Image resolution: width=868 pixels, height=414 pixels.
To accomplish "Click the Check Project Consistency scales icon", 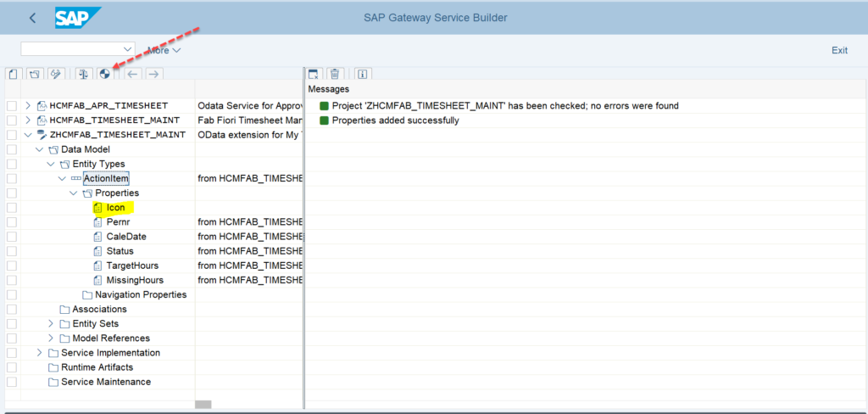I will pyautogui.click(x=83, y=74).
